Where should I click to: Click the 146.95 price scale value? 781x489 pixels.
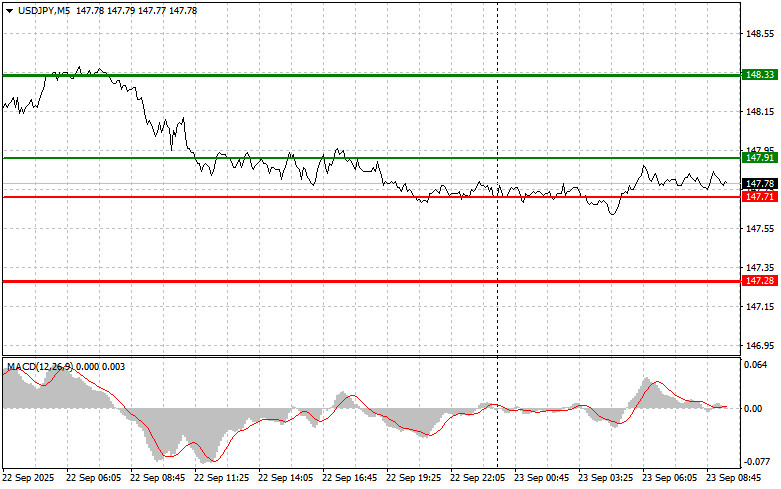click(x=760, y=346)
